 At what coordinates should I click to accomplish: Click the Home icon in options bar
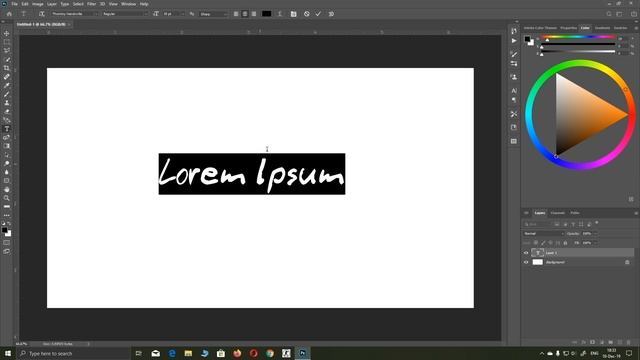tap(9, 14)
